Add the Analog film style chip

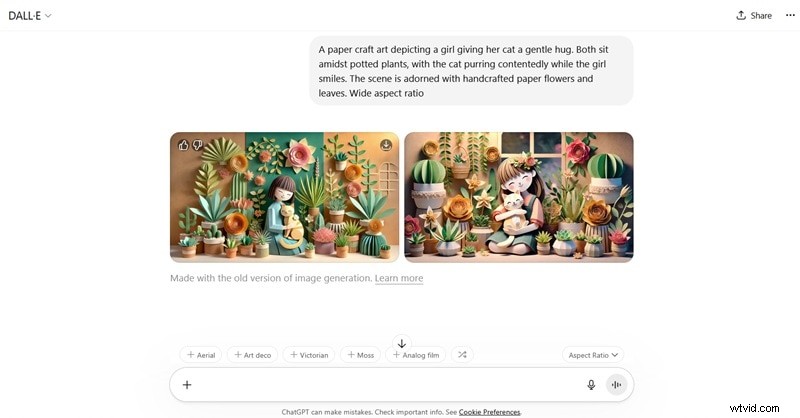click(416, 355)
